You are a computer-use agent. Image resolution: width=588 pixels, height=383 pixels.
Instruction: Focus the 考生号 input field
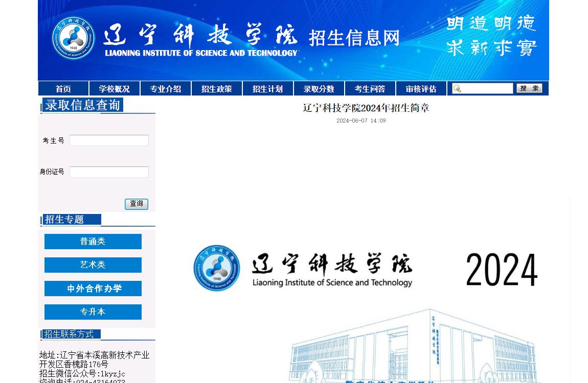(109, 140)
